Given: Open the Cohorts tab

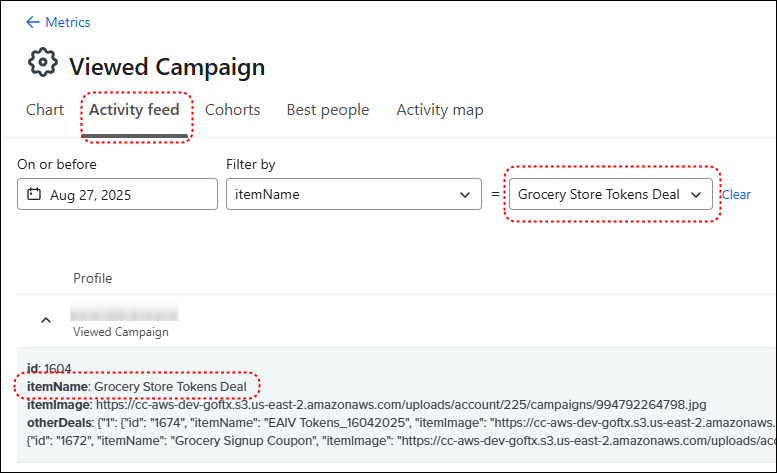Looking at the screenshot, I should point(232,110).
